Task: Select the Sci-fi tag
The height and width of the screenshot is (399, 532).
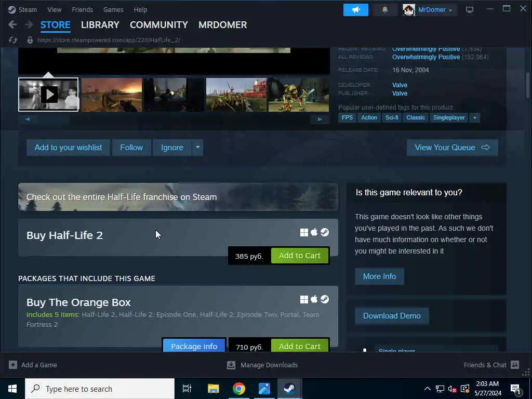Action: click(392, 118)
